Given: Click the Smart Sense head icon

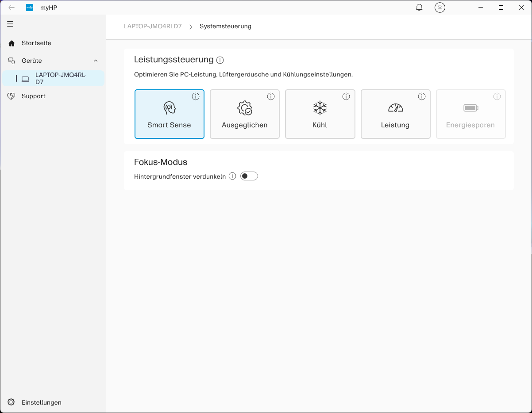Looking at the screenshot, I should point(169,108).
